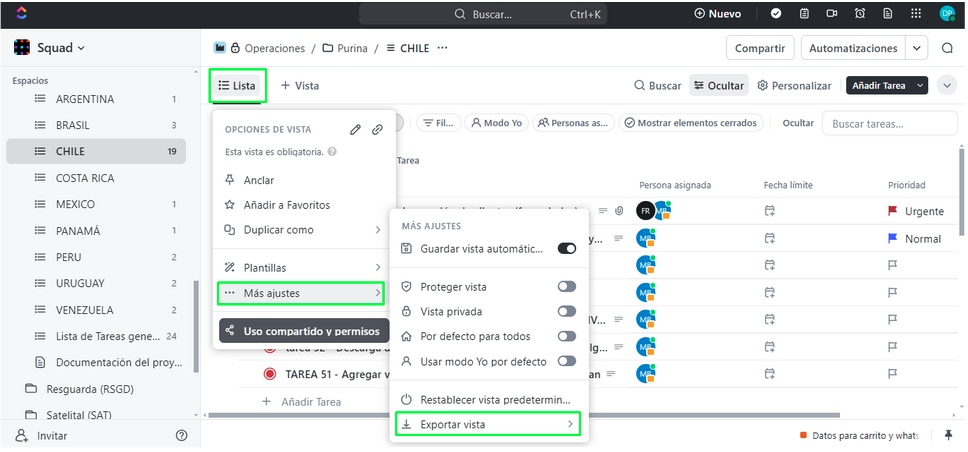The height and width of the screenshot is (452, 968).
Task: Click the Urgente red priority flag
Action: pos(893,212)
